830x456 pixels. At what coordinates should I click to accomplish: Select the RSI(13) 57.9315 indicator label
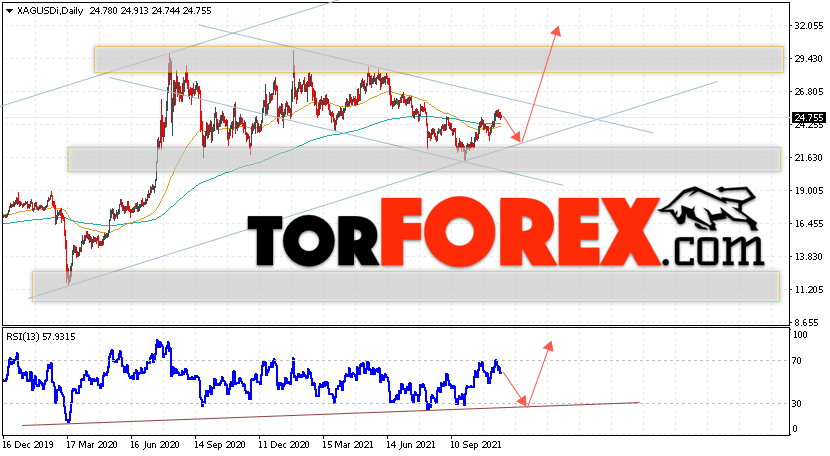click(x=41, y=336)
